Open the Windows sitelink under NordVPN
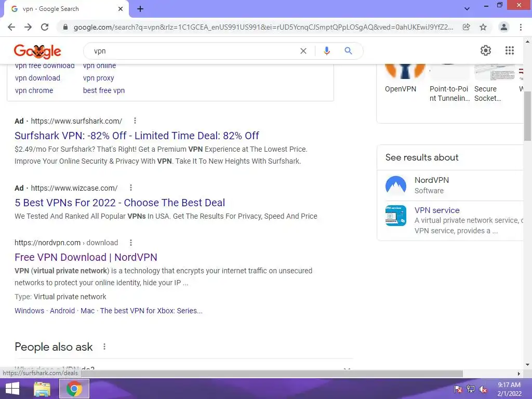Screen dimensions: 532x399 29,311
